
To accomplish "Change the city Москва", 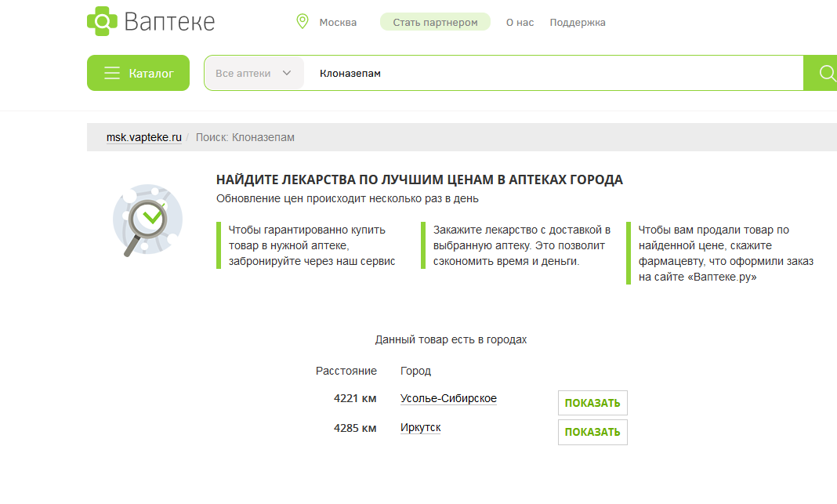I will (x=338, y=23).
